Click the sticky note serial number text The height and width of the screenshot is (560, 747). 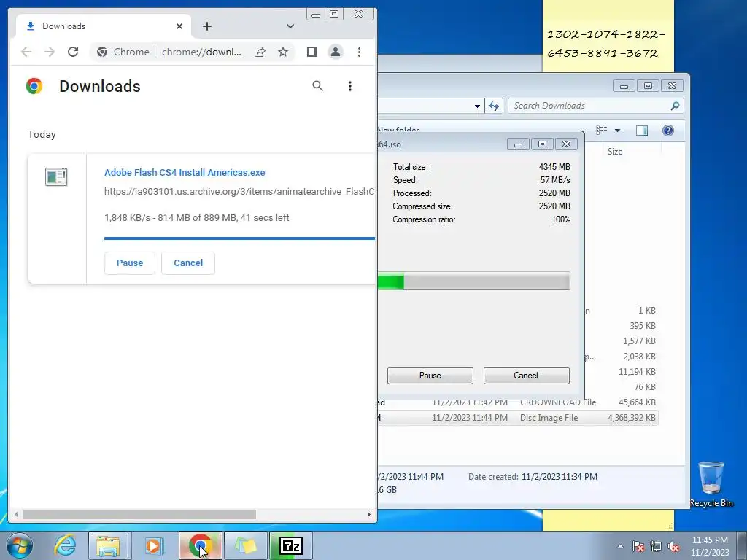coord(606,44)
